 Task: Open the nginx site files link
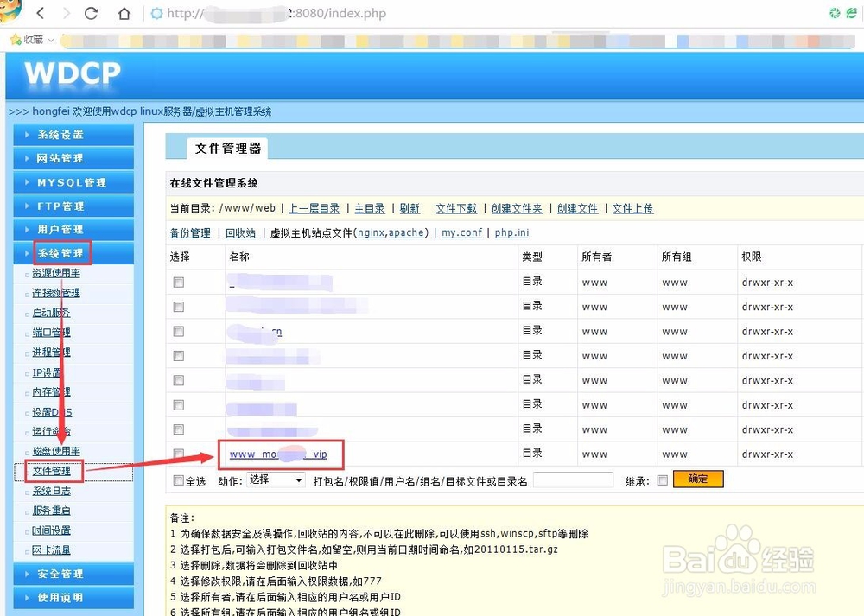coord(371,232)
